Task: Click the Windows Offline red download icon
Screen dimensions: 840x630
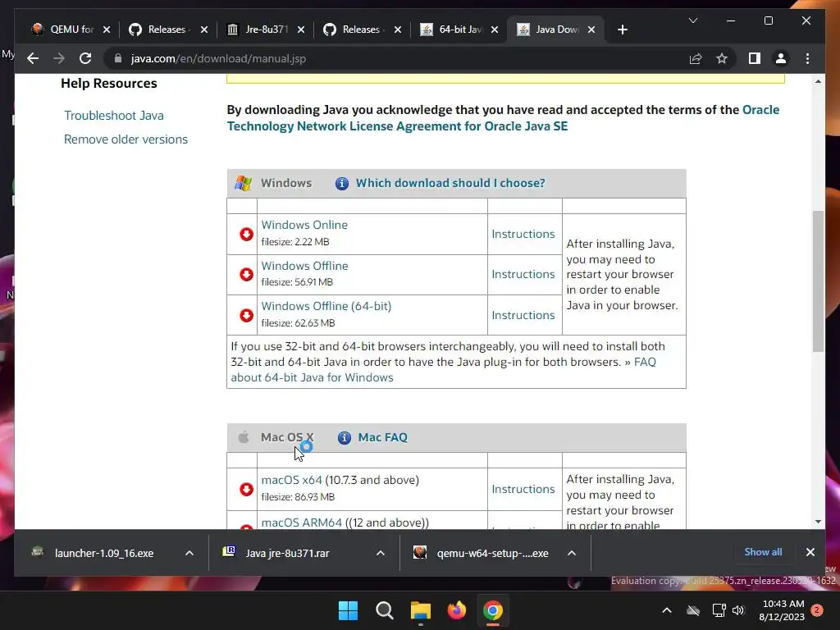Action: [x=246, y=274]
